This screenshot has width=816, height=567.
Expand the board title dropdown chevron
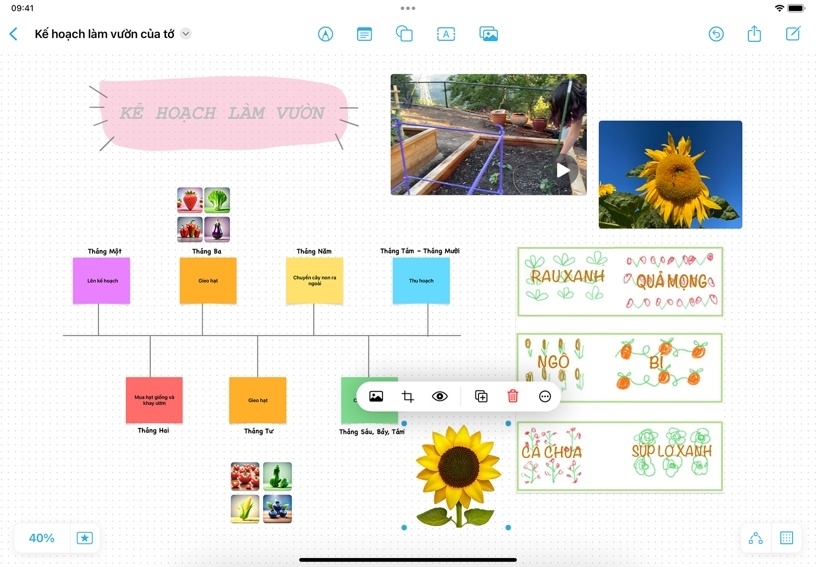(x=186, y=34)
